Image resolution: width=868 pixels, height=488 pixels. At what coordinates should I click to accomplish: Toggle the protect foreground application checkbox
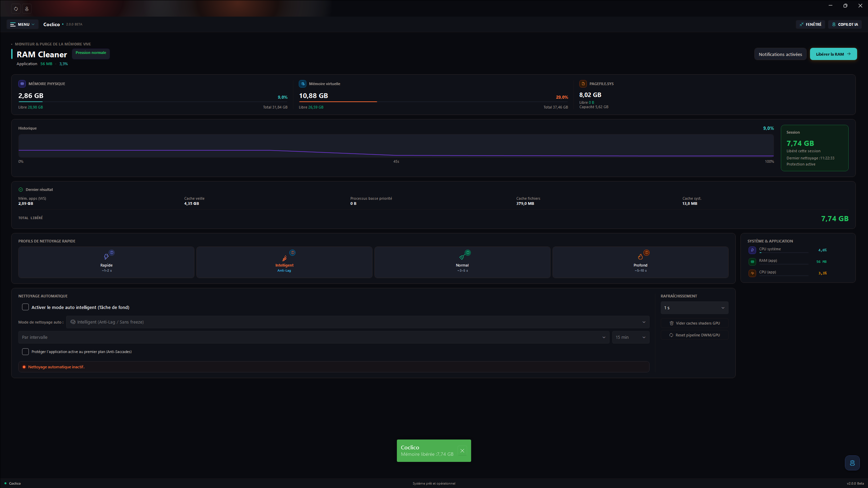point(25,352)
